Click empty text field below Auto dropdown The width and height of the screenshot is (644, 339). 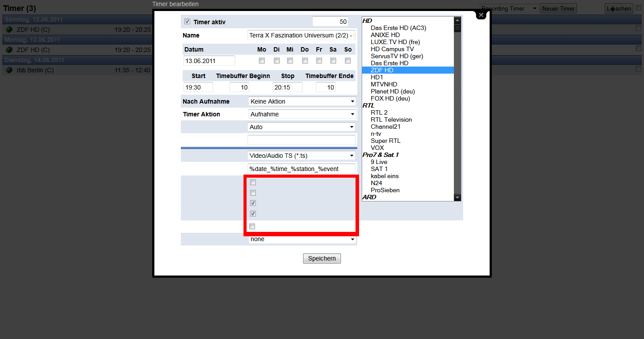(301, 140)
